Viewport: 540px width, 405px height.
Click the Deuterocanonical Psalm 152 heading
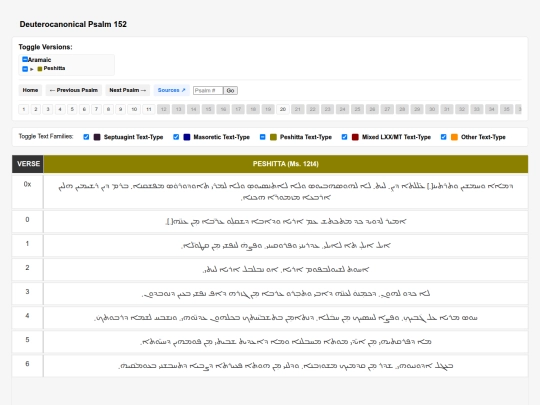(73, 24)
